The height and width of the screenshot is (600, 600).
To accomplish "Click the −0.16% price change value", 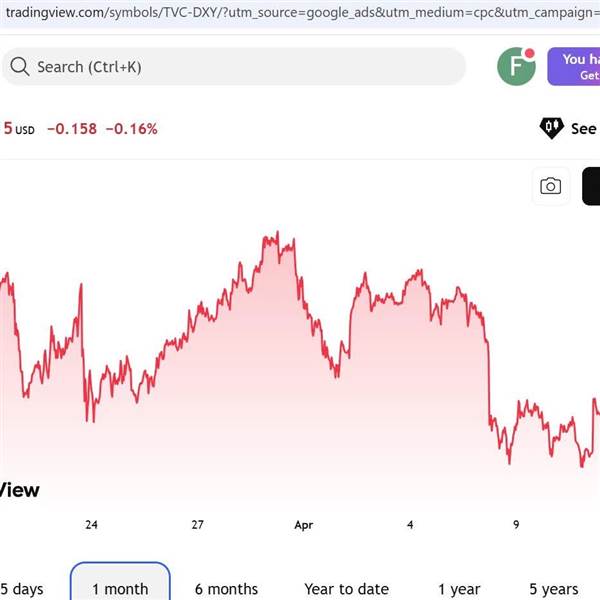I will pos(131,128).
